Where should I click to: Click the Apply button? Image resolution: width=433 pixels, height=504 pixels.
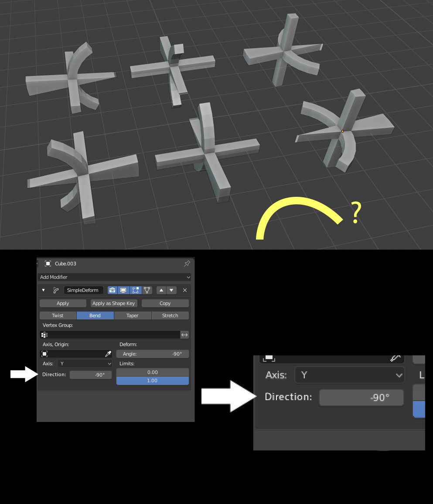[x=63, y=303]
